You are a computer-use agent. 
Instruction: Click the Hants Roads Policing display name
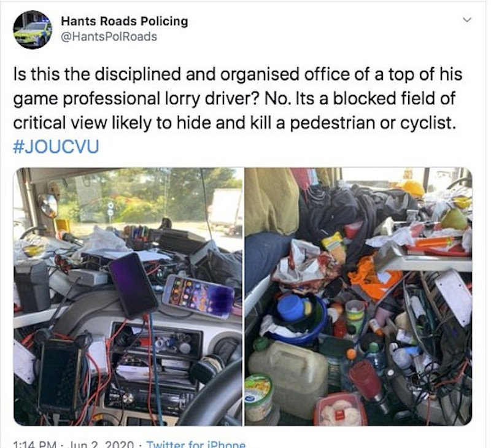125,21
